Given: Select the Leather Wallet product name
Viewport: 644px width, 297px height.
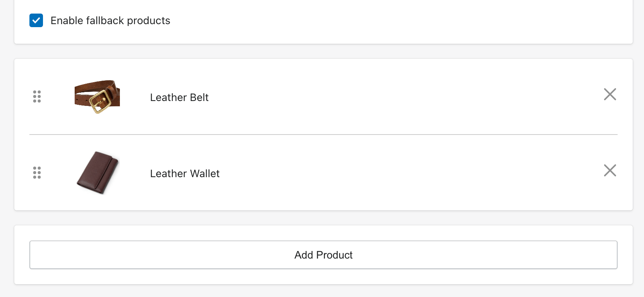Looking at the screenshot, I should (185, 173).
